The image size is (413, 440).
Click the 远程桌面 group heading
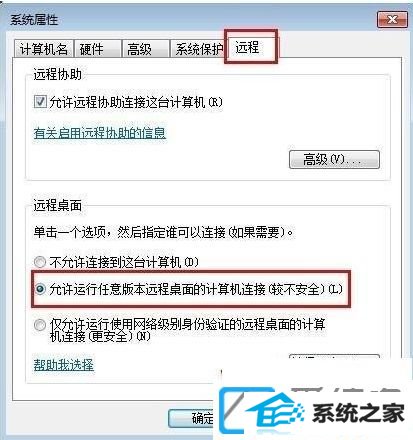[57, 205]
